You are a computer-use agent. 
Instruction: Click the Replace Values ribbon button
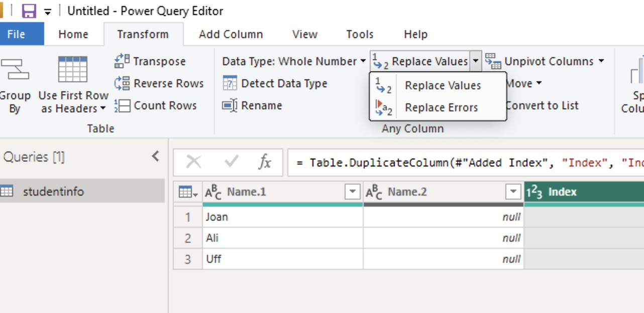(421, 61)
